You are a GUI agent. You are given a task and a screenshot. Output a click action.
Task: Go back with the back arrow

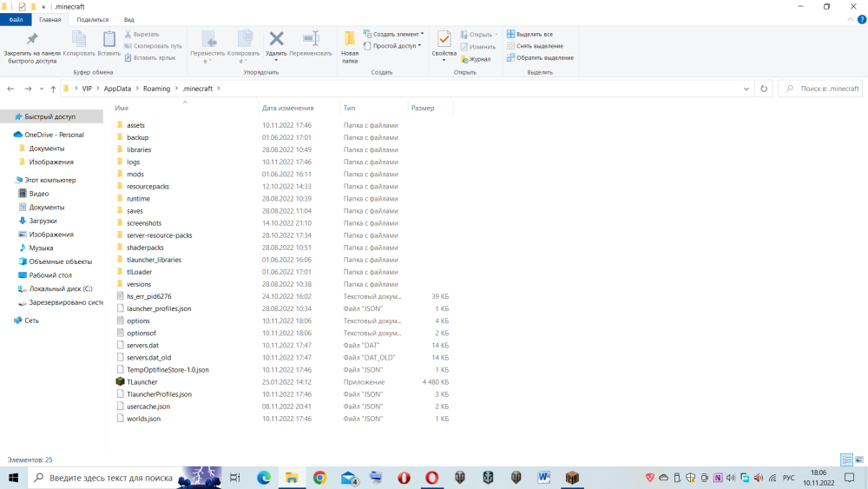click(x=10, y=89)
